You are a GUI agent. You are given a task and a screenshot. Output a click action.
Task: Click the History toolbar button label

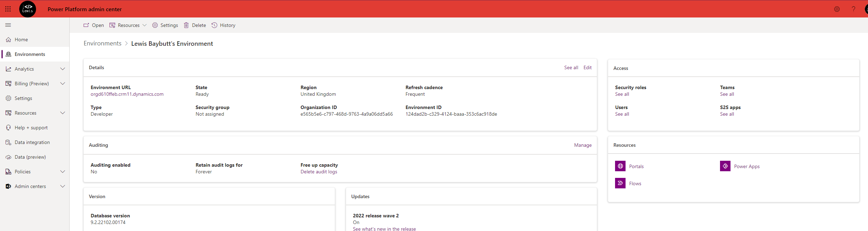(228, 25)
